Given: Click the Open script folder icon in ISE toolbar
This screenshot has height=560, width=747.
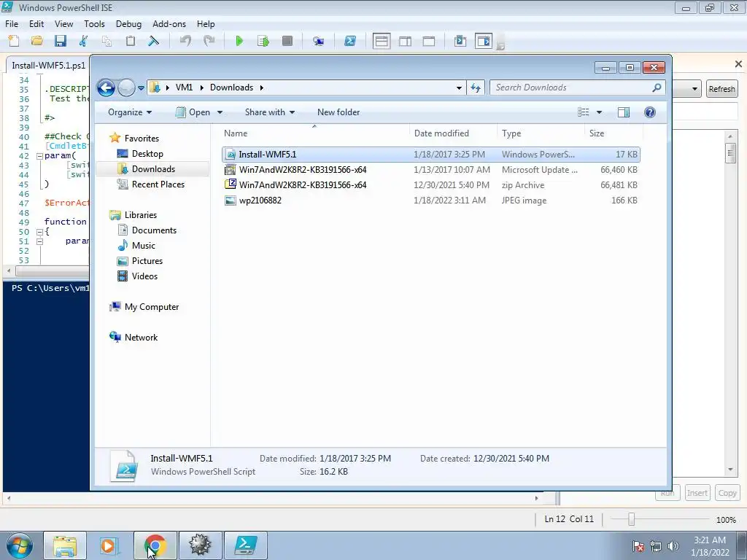Looking at the screenshot, I should point(36,41).
